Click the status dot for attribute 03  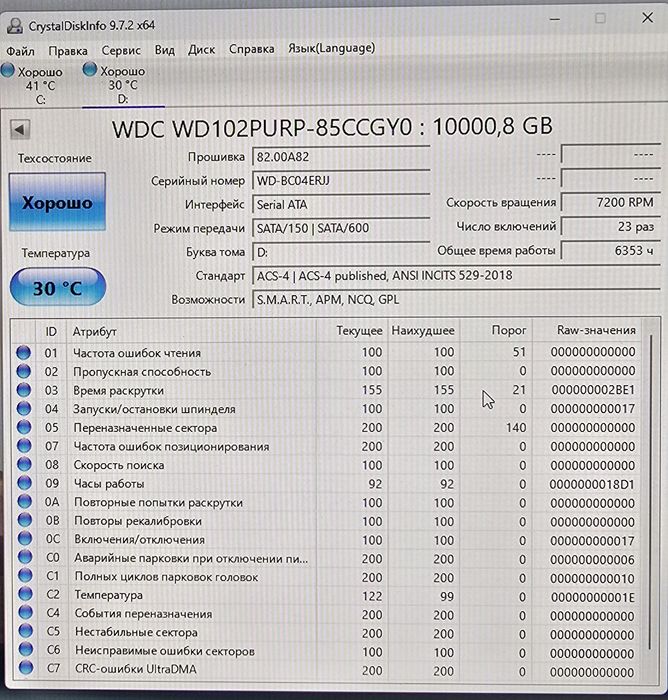click(23, 390)
